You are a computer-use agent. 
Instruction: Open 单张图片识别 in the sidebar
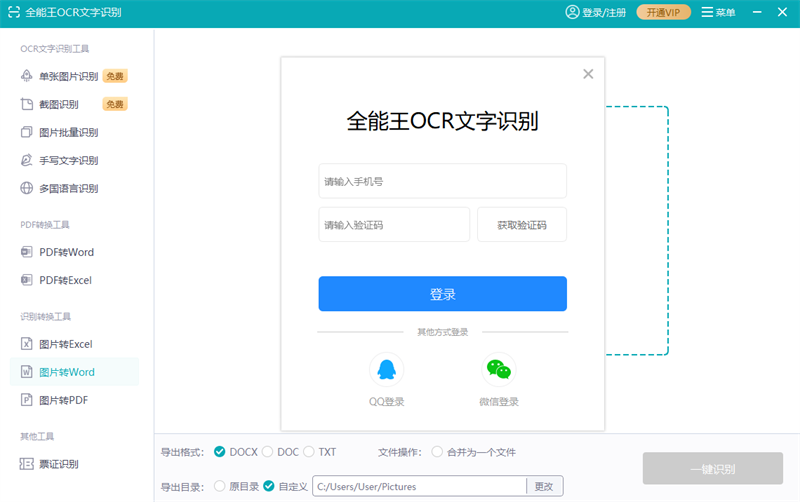click(68, 76)
